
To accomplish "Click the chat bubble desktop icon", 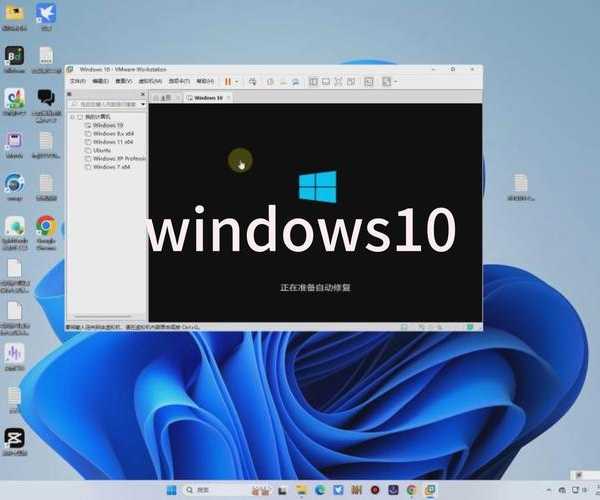I will (45, 98).
